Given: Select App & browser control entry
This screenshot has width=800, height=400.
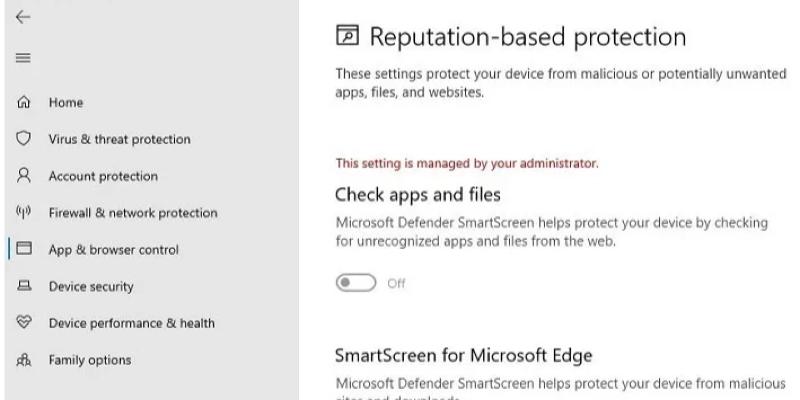Looking at the screenshot, I should tap(113, 249).
